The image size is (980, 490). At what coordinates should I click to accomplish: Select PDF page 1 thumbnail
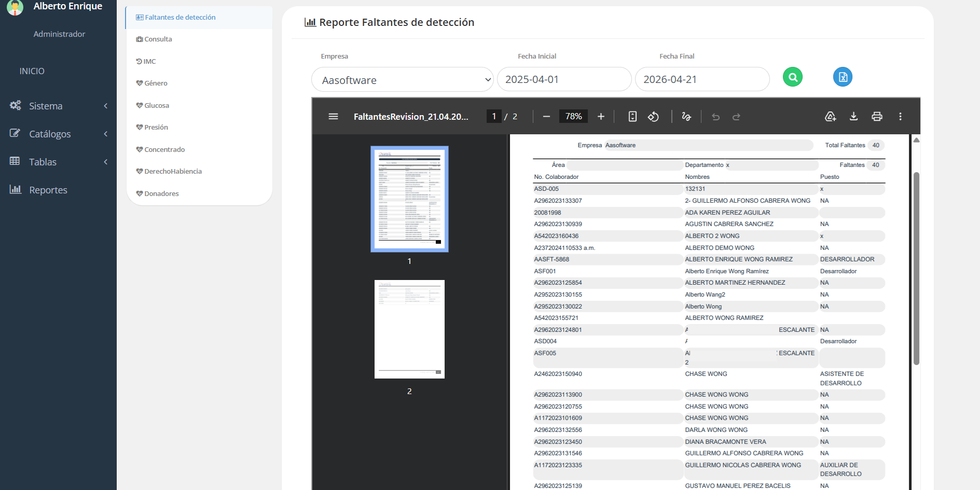(x=409, y=199)
